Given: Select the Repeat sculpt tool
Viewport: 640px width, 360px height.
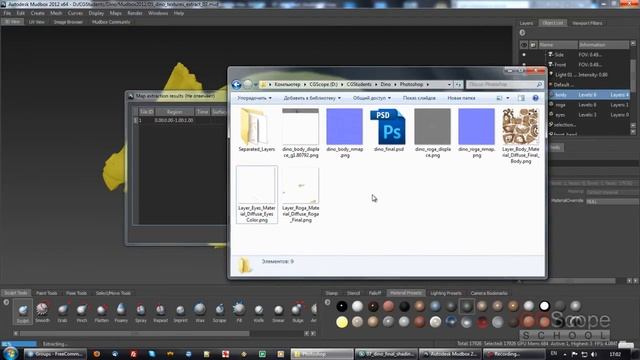Looking at the screenshot, I should [160, 312].
